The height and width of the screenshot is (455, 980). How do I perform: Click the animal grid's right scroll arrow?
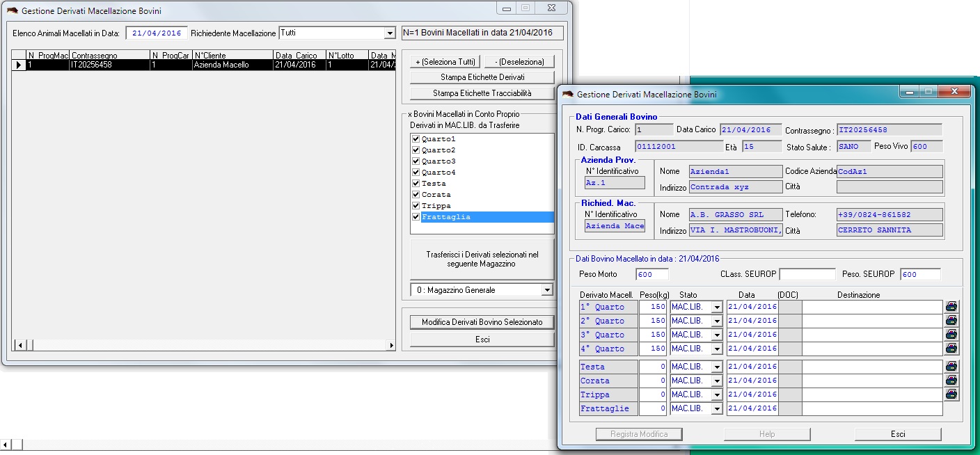pyautogui.click(x=391, y=345)
